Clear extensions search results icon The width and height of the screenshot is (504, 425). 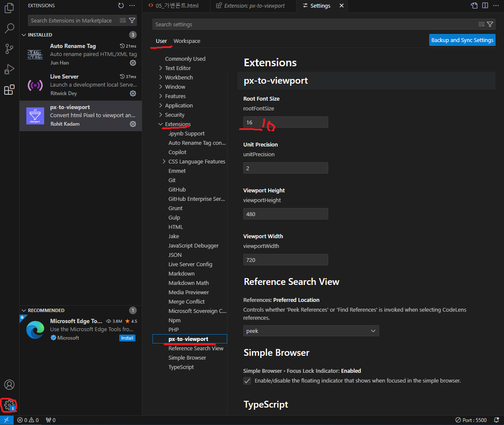(x=123, y=20)
